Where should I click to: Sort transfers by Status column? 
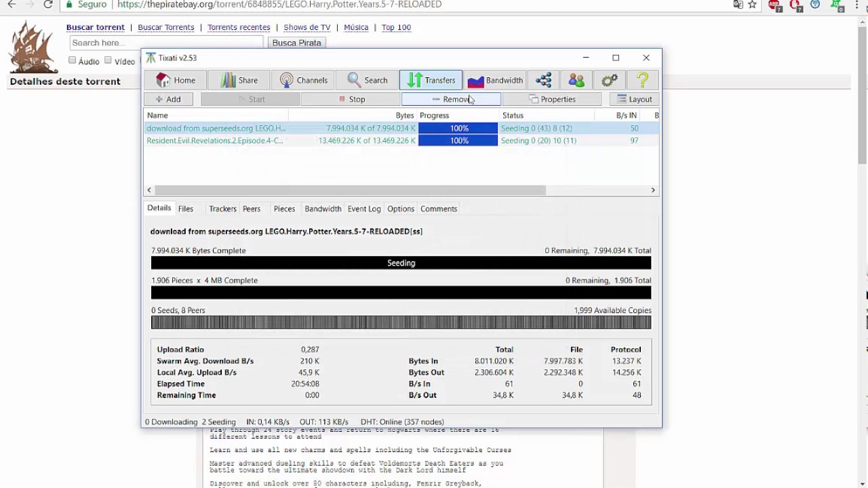[547, 115]
